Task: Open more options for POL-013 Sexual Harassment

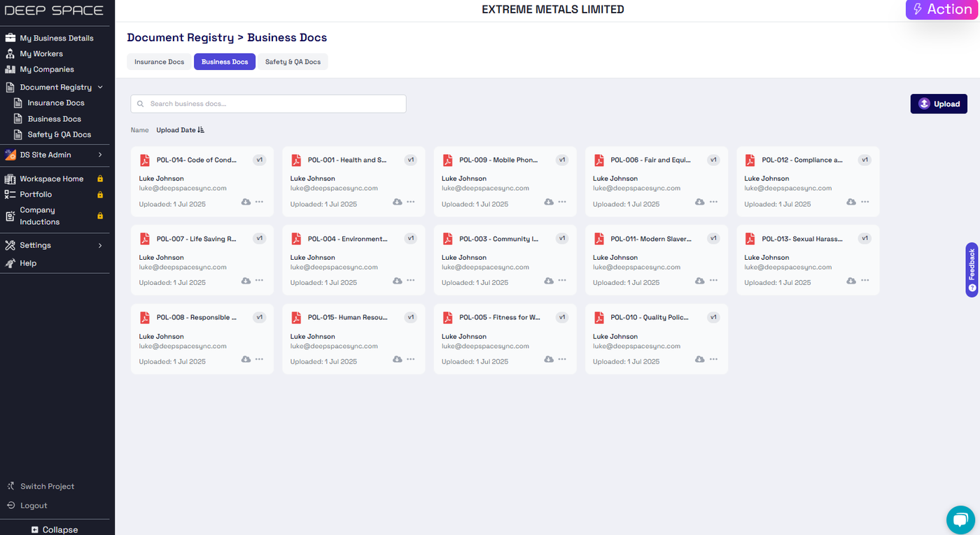Action: click(864, 280)
